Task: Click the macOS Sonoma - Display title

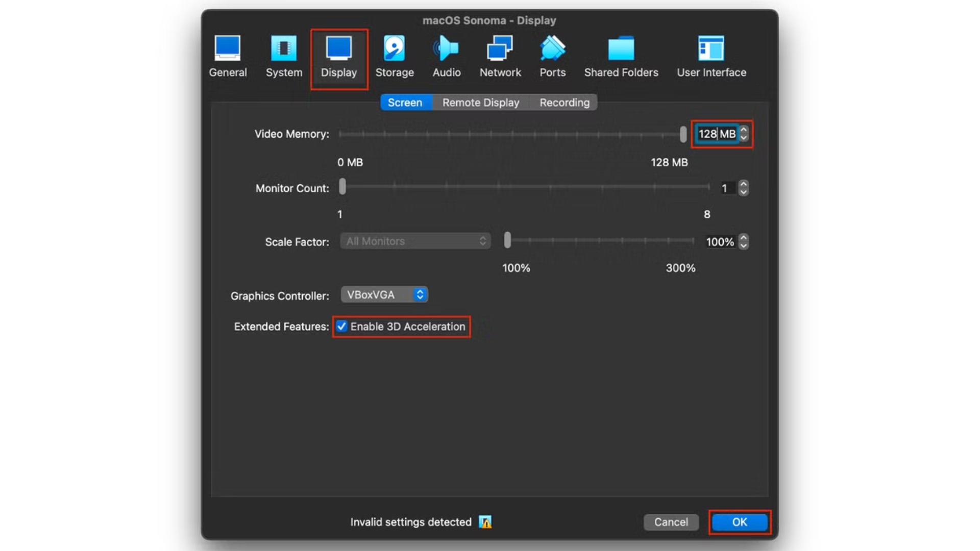Action: click(x=489, y=20)
